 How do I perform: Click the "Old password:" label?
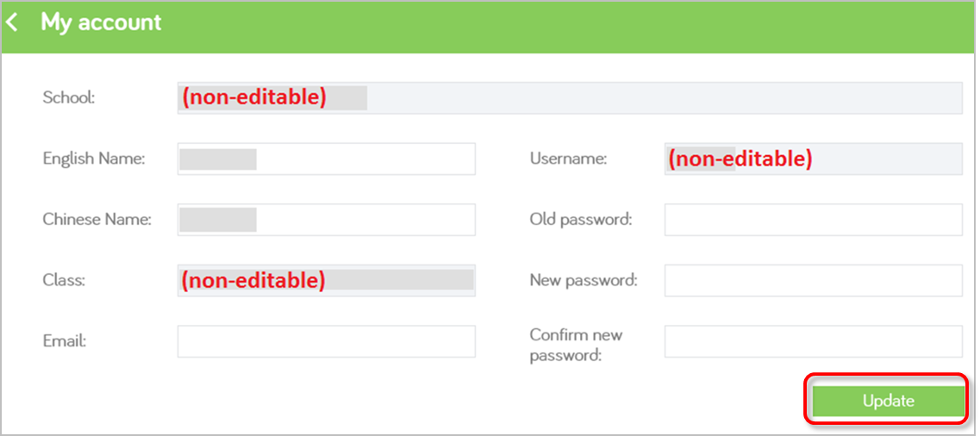581,219
